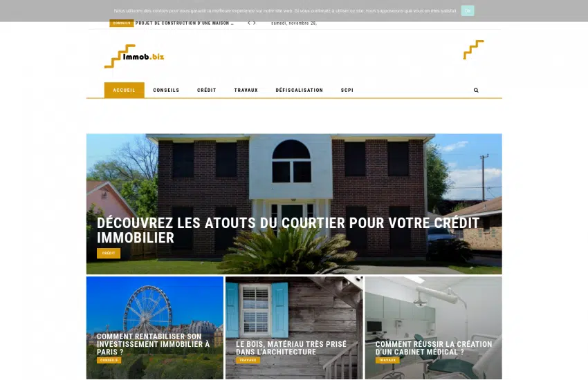Screen dimensions: 588x380
Task: Open the article Le bois, matériau très prisé
Action: click(291, 348)
